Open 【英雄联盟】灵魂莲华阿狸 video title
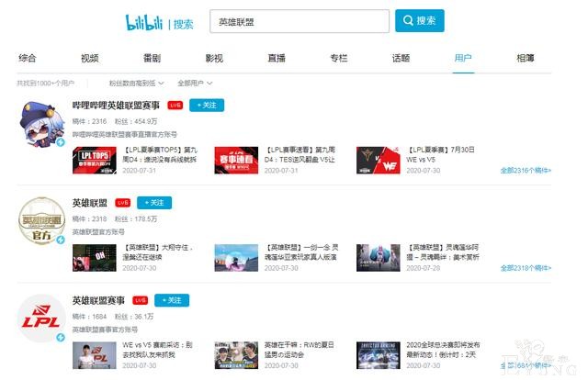Image resolution: width=588 pixels, height=380 pixels. [x=443, y=252]
